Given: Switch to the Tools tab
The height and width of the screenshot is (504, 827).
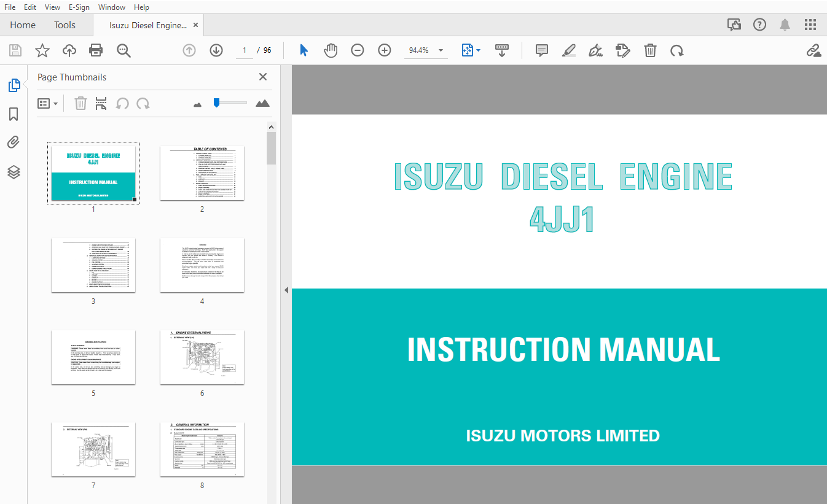Looking at the screenshot, I should (65, 25).
